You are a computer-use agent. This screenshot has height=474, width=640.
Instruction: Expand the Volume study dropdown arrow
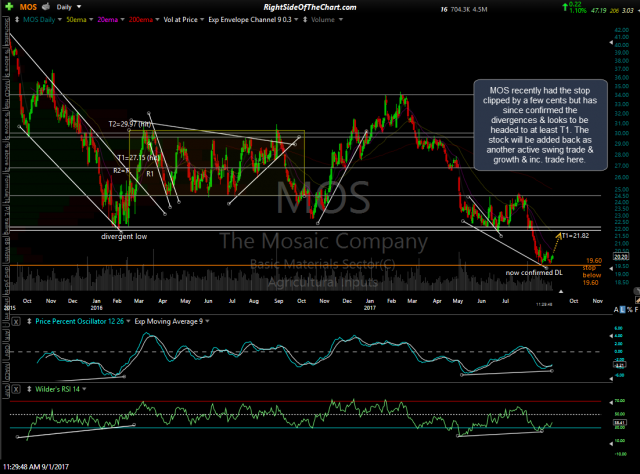[x=340, y=20]
